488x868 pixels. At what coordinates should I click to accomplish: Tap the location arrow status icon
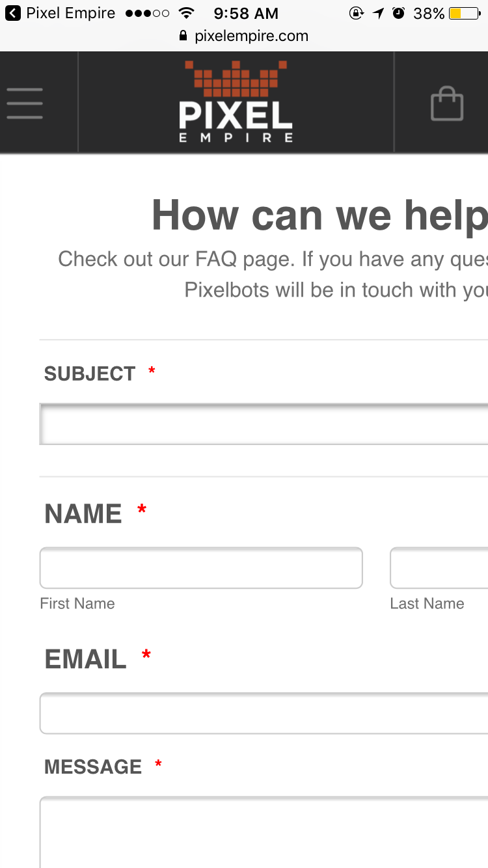click(x=379, y=13)
